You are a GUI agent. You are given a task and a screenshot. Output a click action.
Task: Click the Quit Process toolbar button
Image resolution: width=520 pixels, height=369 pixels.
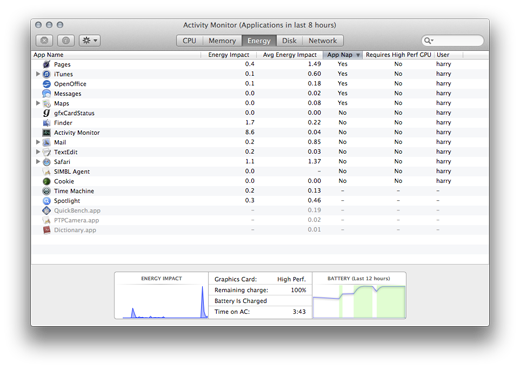(x=44, y=41)
